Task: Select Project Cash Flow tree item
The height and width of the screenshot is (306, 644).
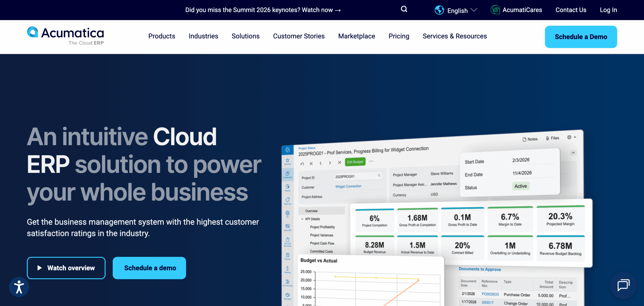Action: [x=322, y=243]
